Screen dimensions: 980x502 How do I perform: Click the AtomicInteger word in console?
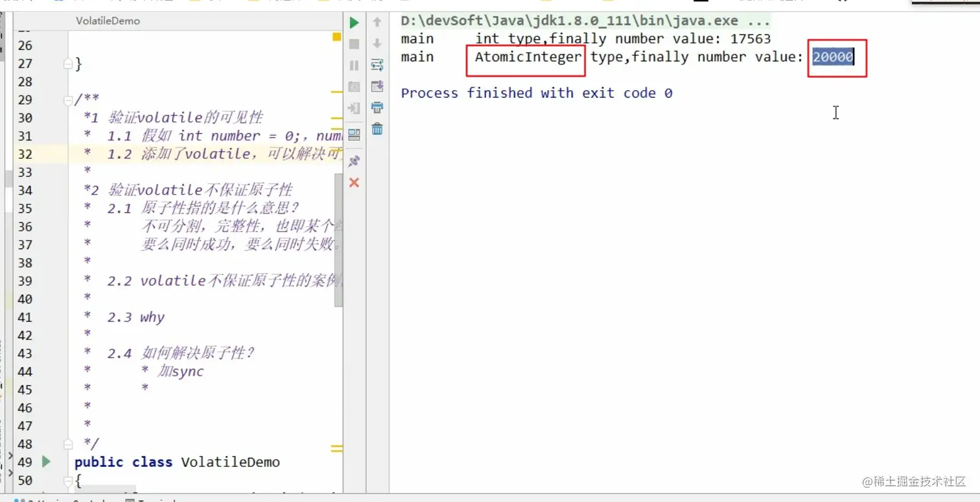528,57
